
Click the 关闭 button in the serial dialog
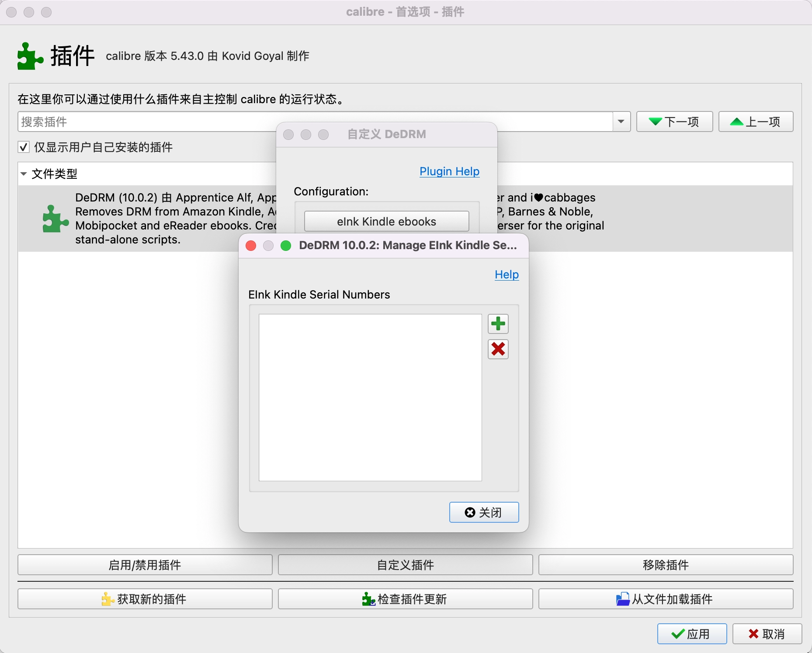(x=484, y=512)
